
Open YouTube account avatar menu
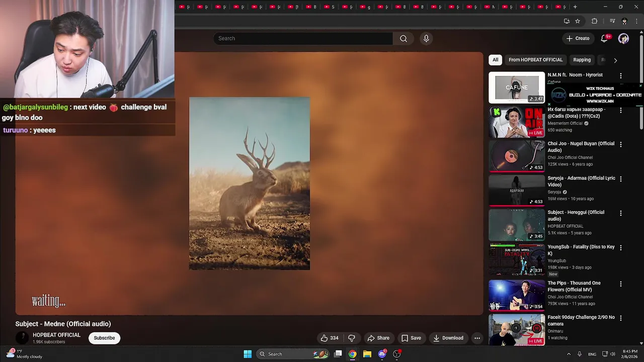[x=623, y=38]
